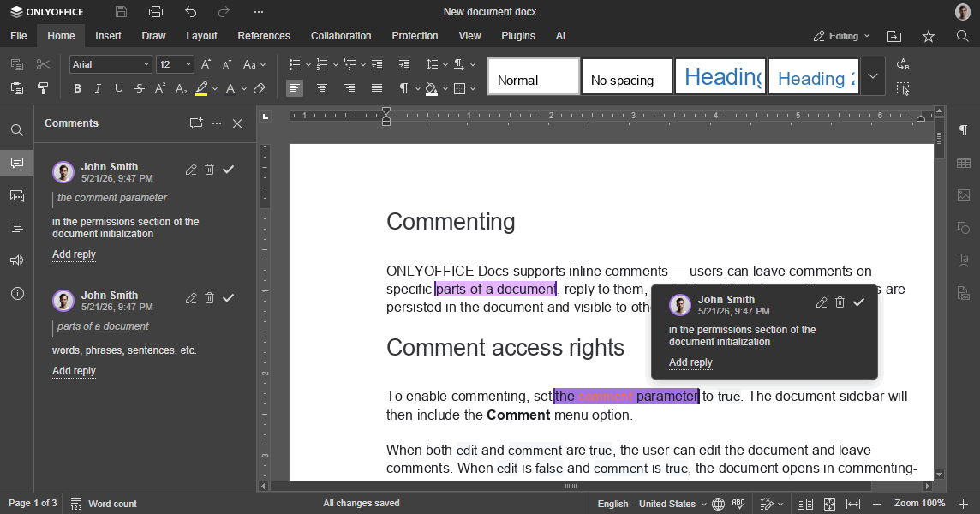The image size is (980, 514).
Task: Open the File menu
Action: (x=19, y=36)
